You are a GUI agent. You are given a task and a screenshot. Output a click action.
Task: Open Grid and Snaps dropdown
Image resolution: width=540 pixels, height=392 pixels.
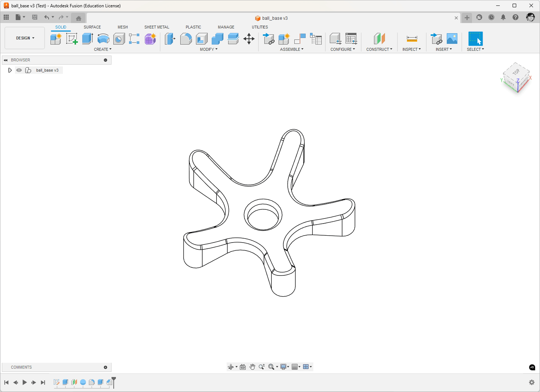pyautogui.click(x=296, y=367)
